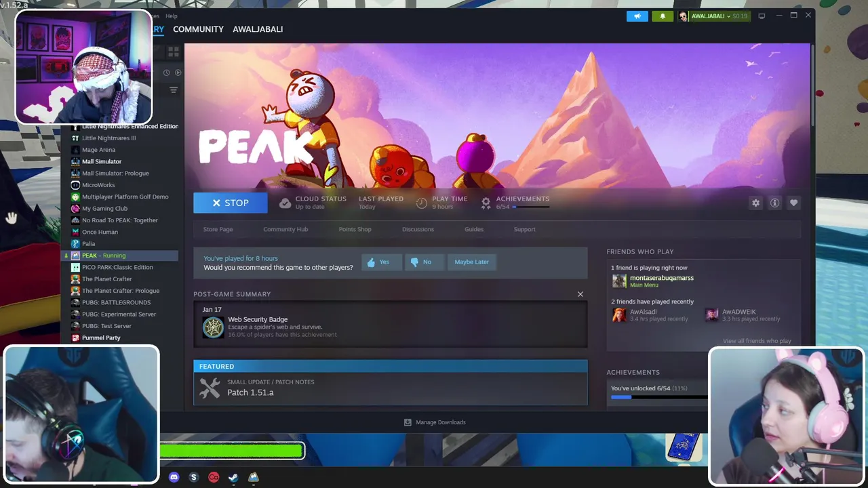Click the taskbar icon marked S

[x=193, y=477]
